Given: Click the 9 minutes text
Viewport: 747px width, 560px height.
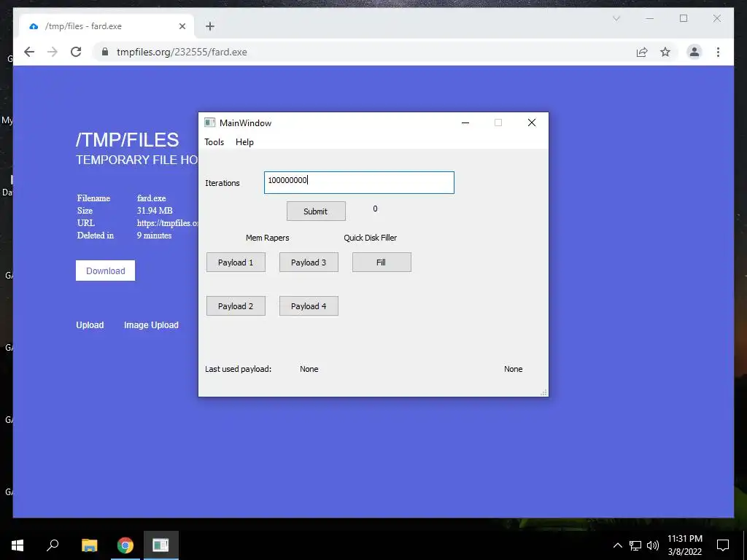Looking at the screenshot, I should coord(155,236).
